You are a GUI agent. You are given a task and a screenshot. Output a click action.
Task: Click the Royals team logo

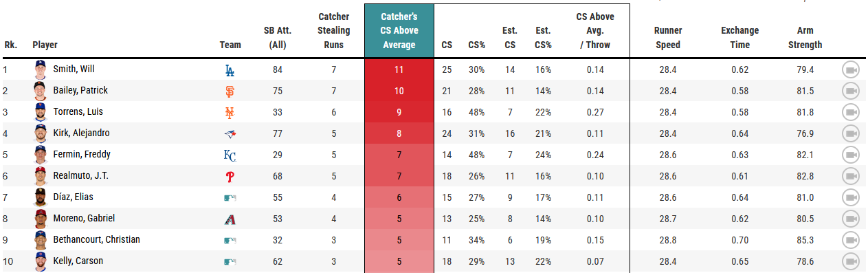[x=230, y=155]
